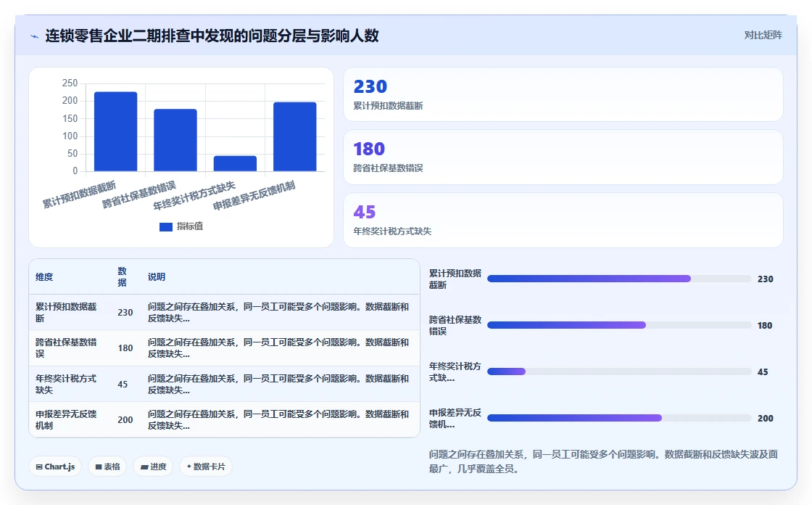This screenshot has width=812, height=505.
Task: Click the Chart.js tag at bottom
Action: [x=55, y=467]
